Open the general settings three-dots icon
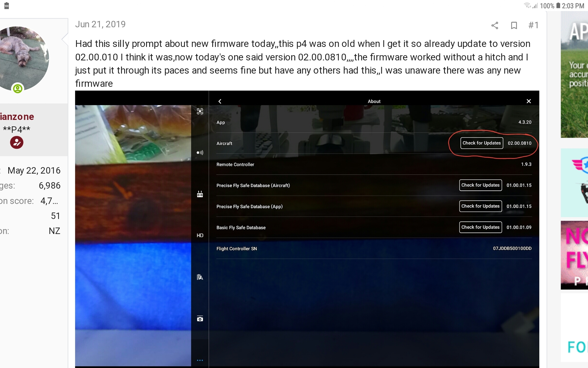Viewport: 588px width, 368px height. [200, 360]
